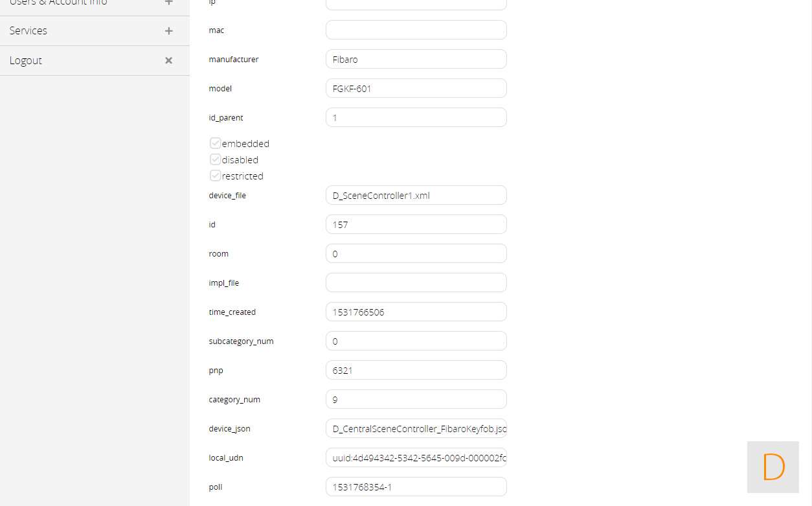
Task: Click the time_created input field
Action: tap(416, 312)
